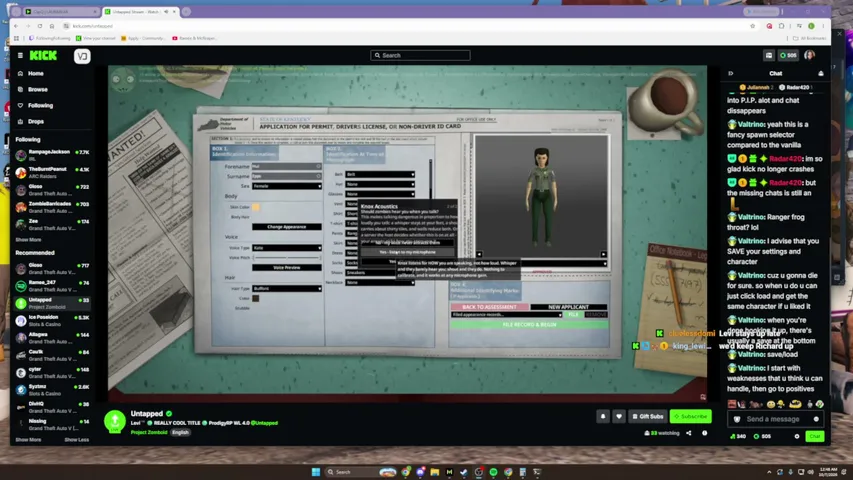
Task: Click the notification bell for Untapped
Action: pos(603,416)
